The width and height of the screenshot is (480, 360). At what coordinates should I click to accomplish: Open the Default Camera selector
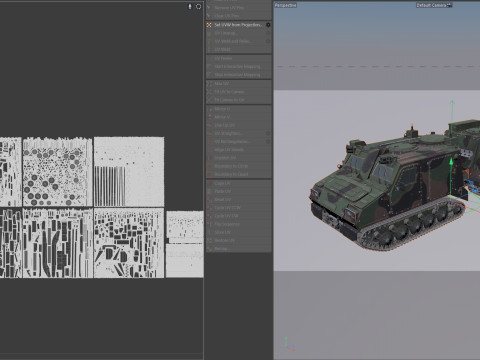[434, 5]
